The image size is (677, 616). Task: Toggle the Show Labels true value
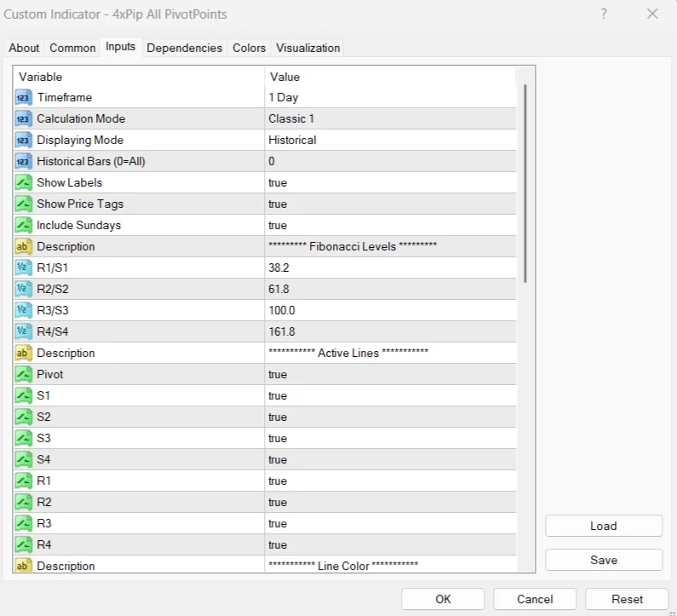coord(390,182)
